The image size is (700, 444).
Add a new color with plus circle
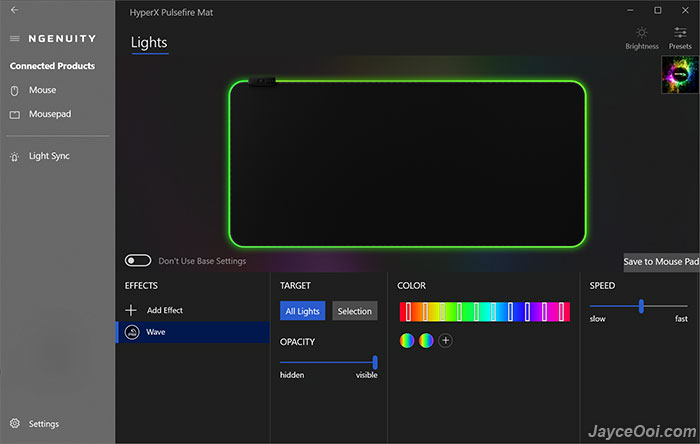445,340
